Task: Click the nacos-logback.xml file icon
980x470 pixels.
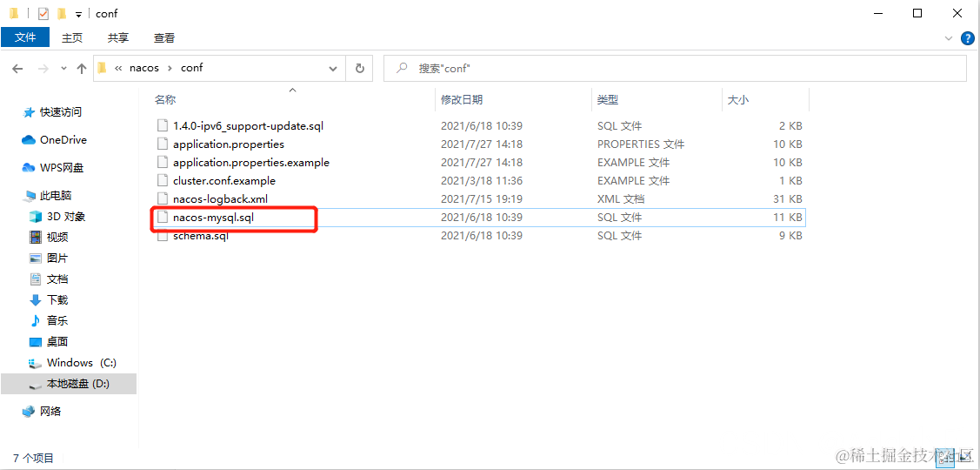Action: coord(163,199)
